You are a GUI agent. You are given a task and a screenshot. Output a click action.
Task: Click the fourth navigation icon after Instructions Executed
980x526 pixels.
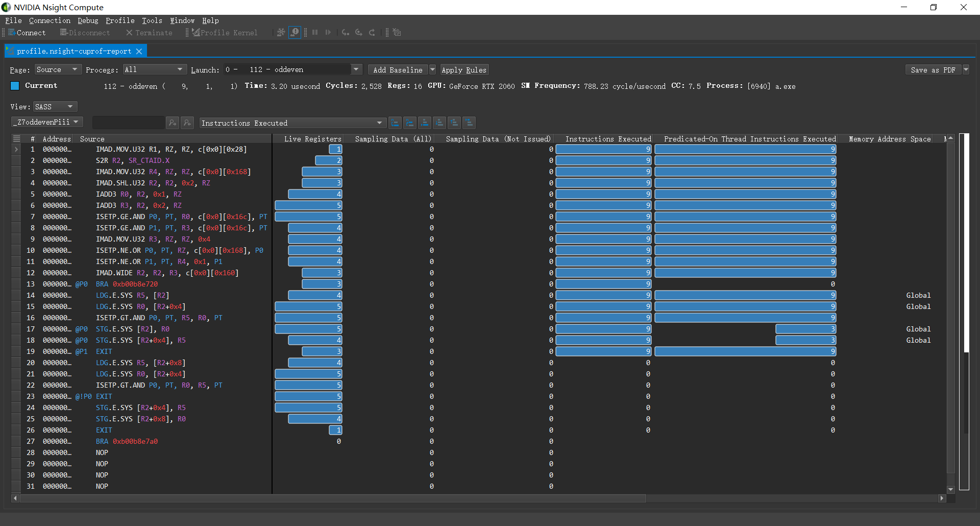point(439,123)
